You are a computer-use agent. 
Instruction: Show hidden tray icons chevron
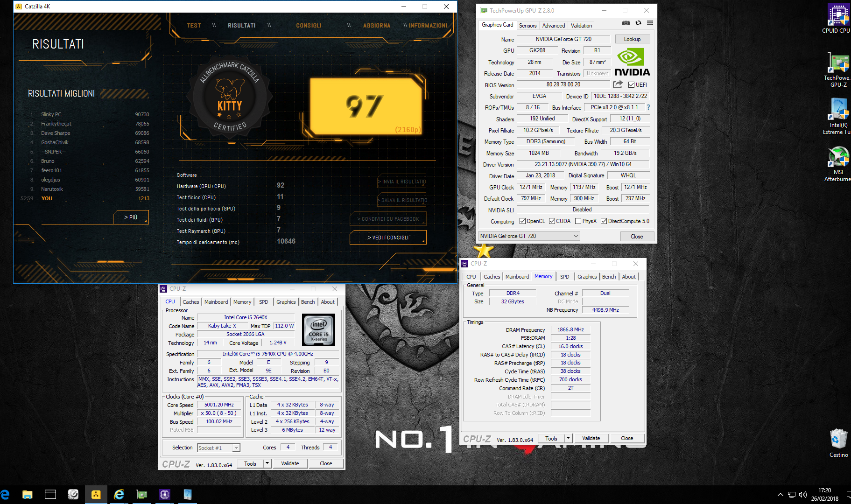[x=781, y=495]
